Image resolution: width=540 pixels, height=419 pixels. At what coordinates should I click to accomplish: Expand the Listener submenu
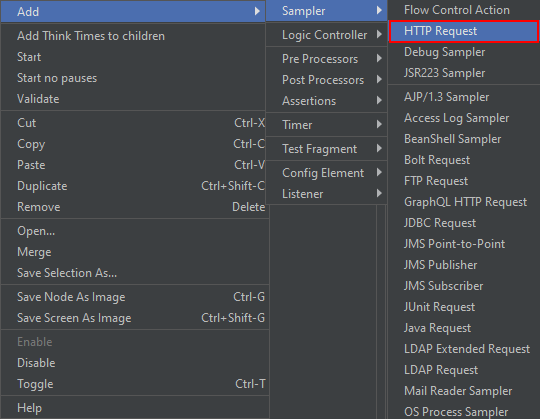(x=326, y=194)
